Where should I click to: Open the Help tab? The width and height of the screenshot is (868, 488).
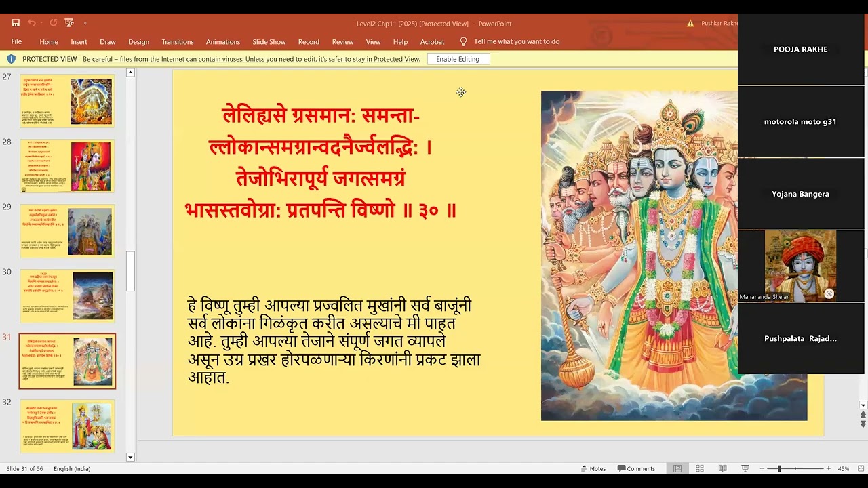400,42
